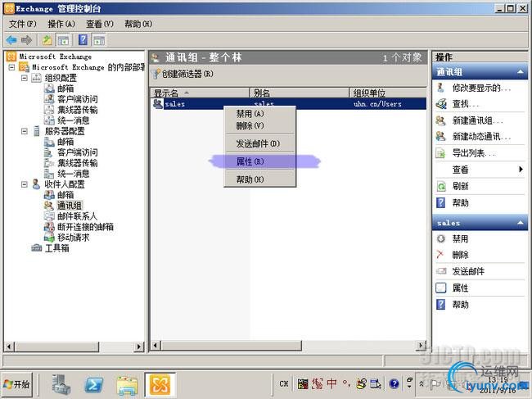The height and width of the screenshot is (399, 532).
Task: Sort by 组织单位 column header
Action: click(388, 93)
